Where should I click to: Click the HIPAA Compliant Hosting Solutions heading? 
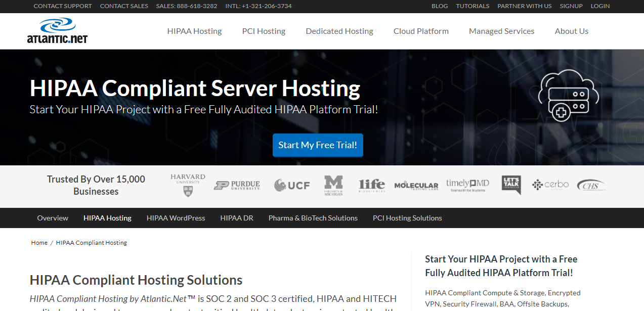coord(136,280)
